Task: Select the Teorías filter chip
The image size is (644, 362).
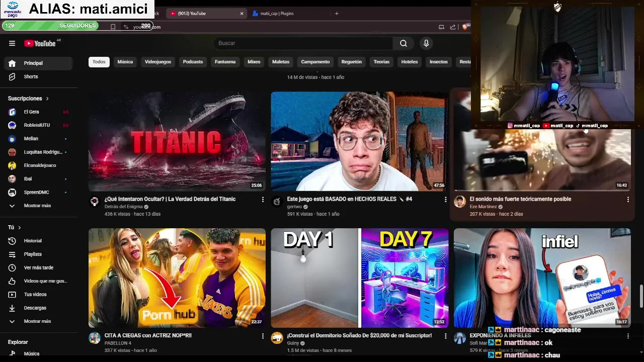Action: click(381, 62)
